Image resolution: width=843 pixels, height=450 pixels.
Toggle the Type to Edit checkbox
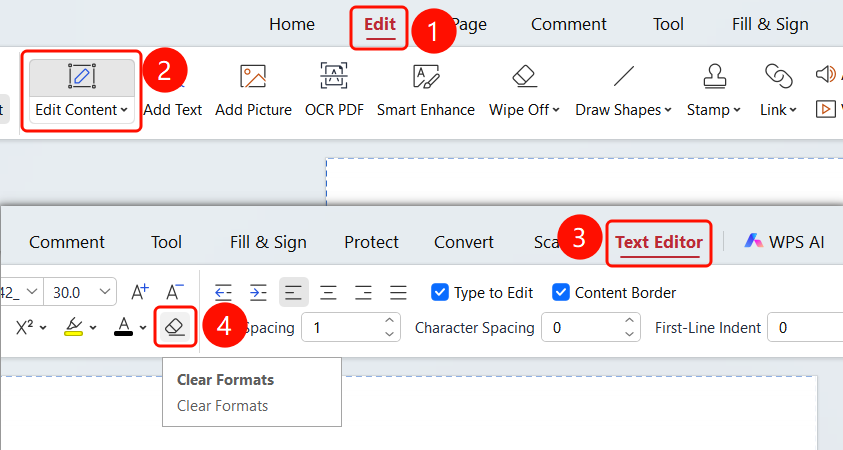(440, 292)
